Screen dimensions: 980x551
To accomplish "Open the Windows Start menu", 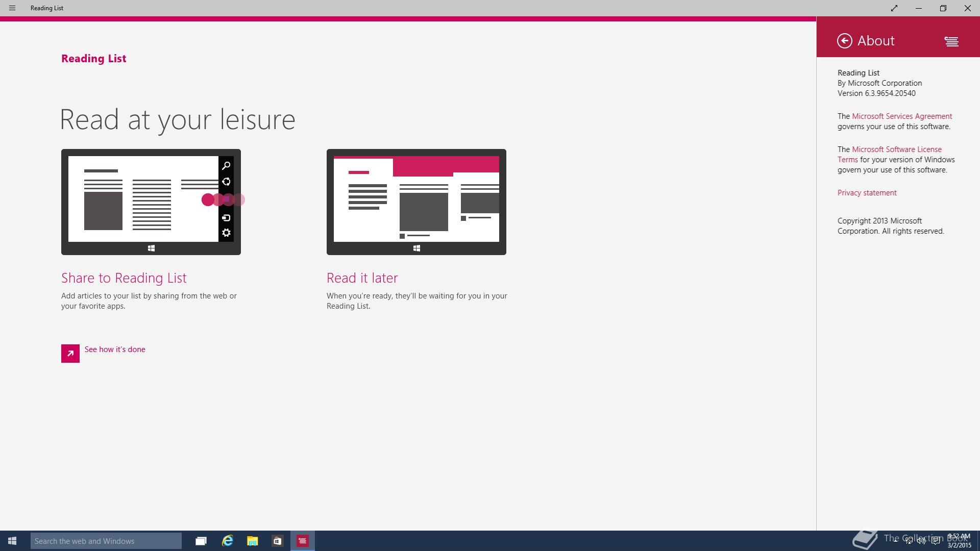I will pos(12,541).
